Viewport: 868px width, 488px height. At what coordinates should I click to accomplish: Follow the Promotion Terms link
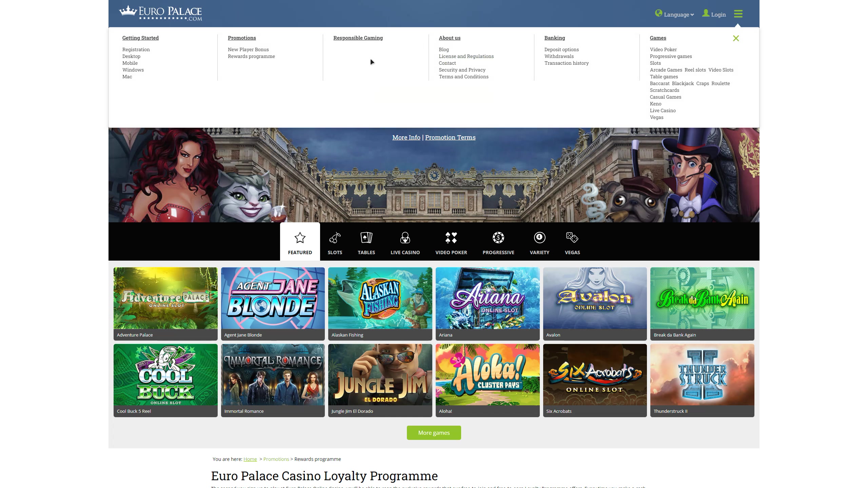(450, 138)
